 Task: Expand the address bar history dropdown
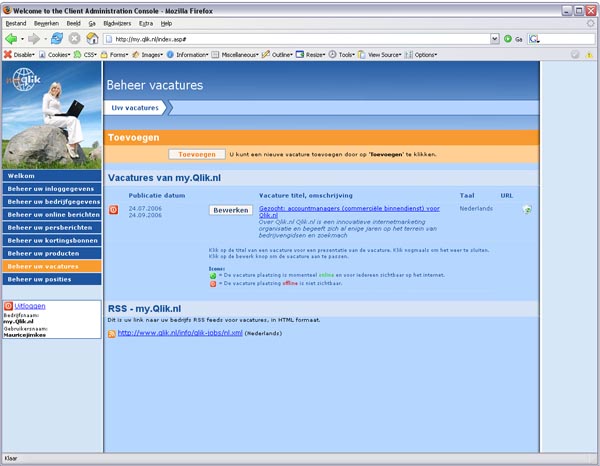pos(494,38)
